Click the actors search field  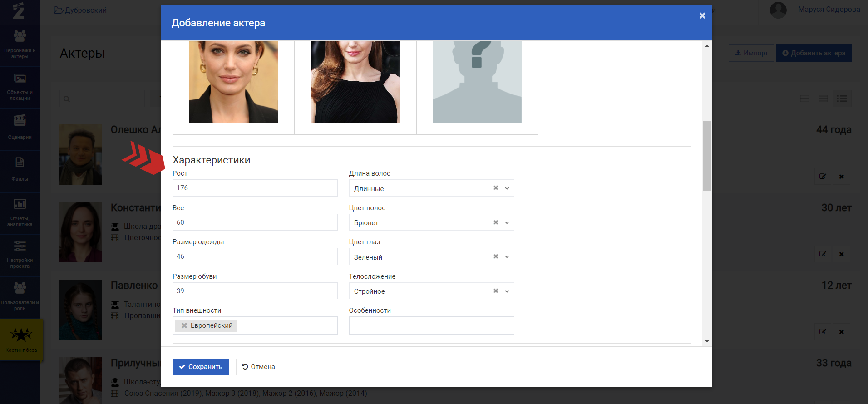(102, 99)
